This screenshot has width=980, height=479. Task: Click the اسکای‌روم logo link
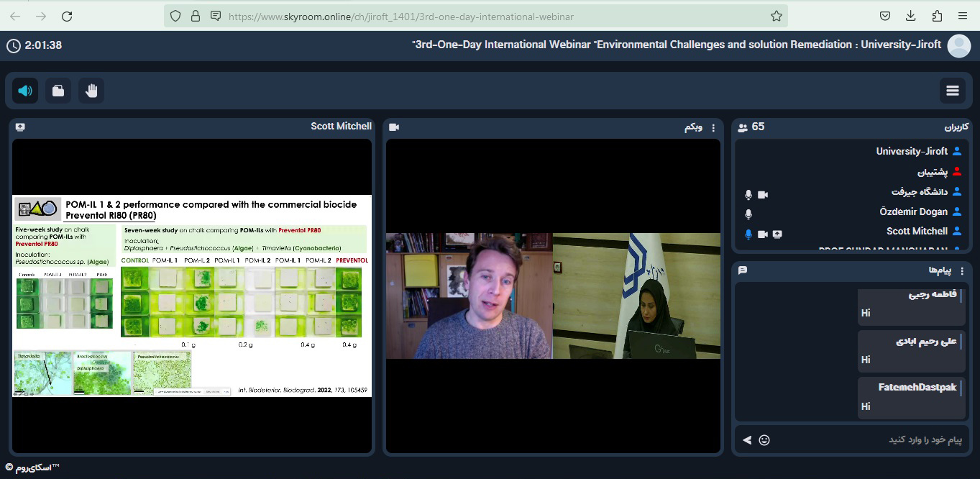click(32, 468)
